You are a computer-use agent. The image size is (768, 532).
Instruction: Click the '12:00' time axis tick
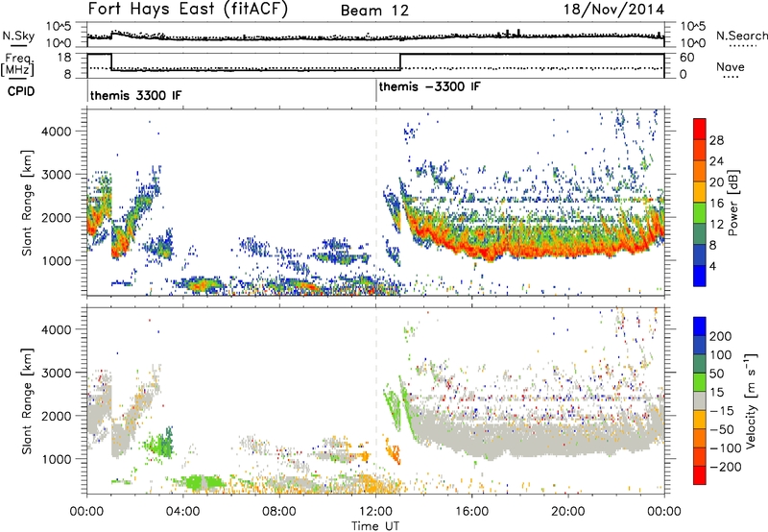(x=375, y=512)
